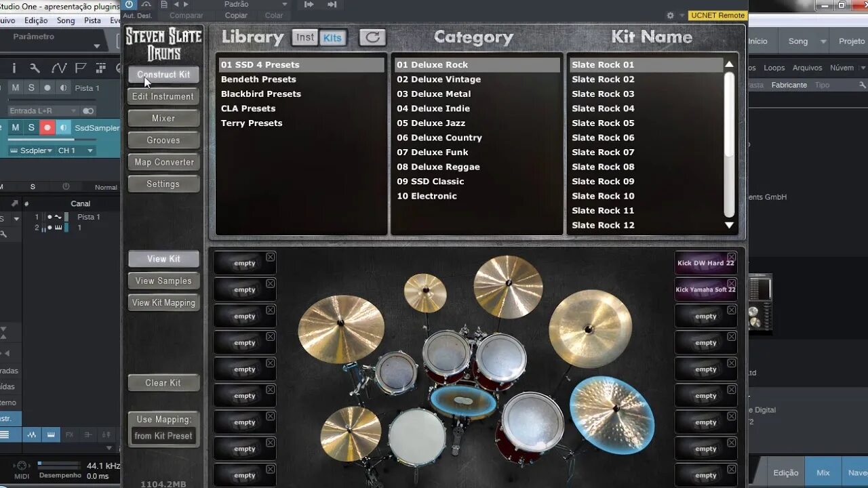The width and height of the screenshot is (868, 488).
Task: Select the automation curve icon
Action: pos(58,68)
